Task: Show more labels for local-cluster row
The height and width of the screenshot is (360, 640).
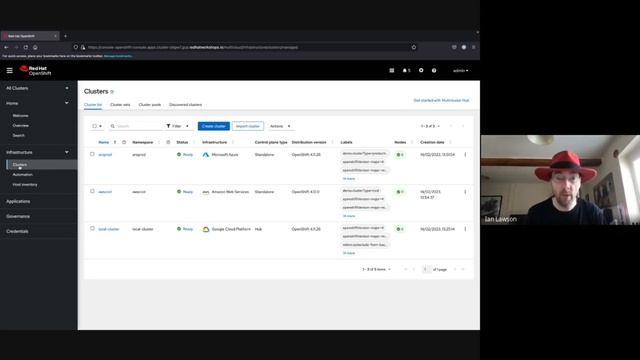Action: [349, 253]
